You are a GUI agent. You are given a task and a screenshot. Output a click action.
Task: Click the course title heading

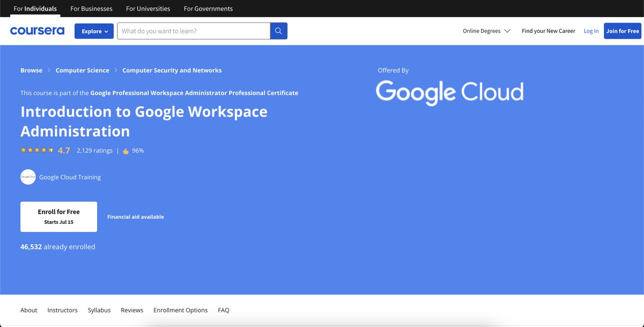144,121
